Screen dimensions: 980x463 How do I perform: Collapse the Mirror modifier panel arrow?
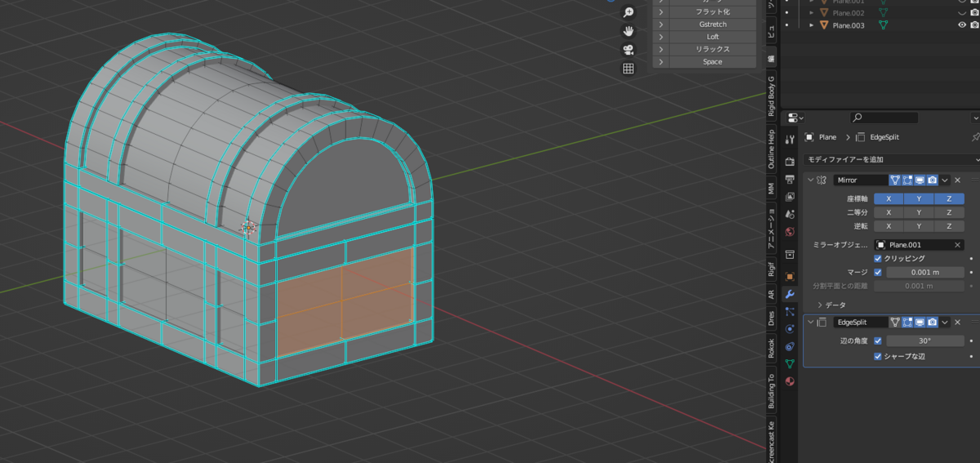click(x=810, y=180)
